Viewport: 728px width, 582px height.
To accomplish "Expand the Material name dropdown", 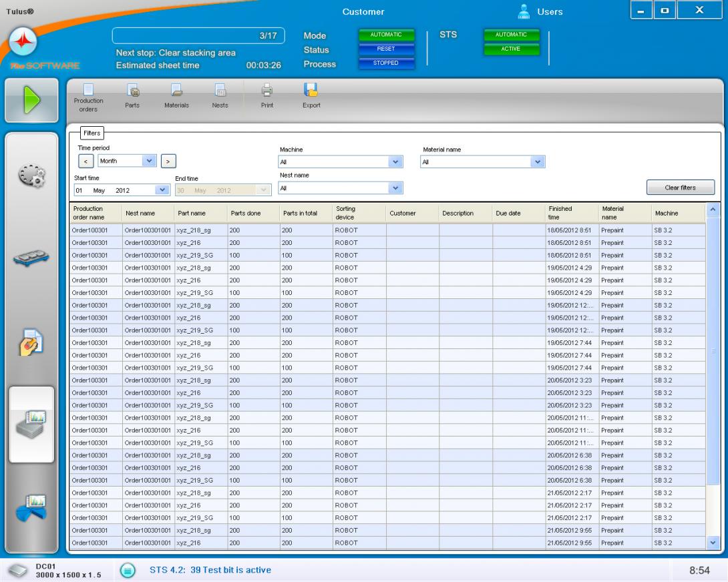I will tap(537, 162).
